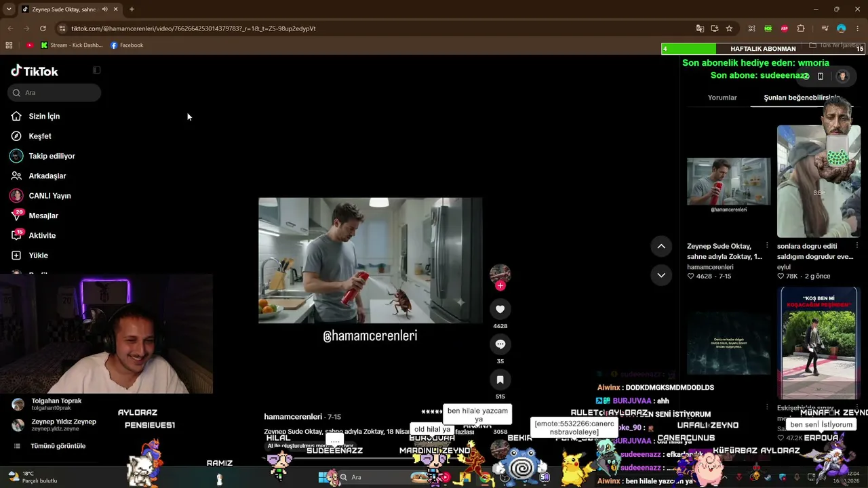Image resolution: width=868 pixels, height=488 pixels.
Task: Click the install app icon in address bar
Action: point(715,28)
